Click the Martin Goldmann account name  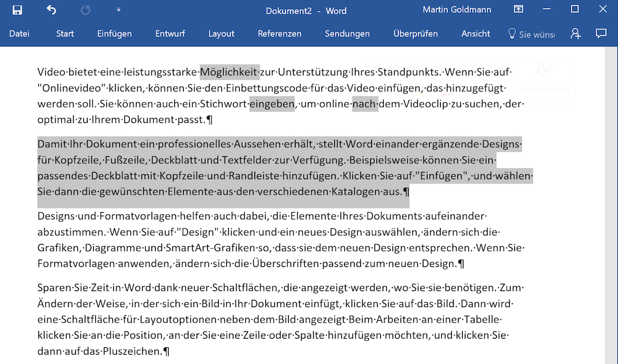457,10
